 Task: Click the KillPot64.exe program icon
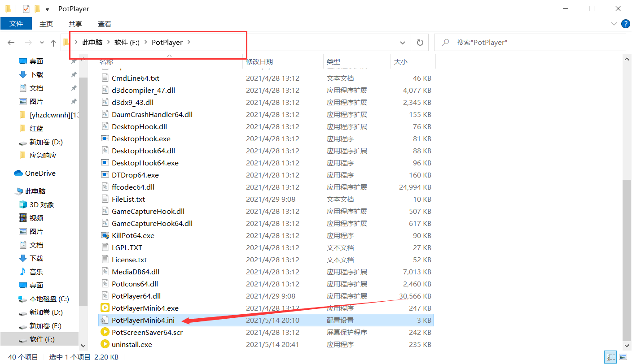click(x=105, y=235)
